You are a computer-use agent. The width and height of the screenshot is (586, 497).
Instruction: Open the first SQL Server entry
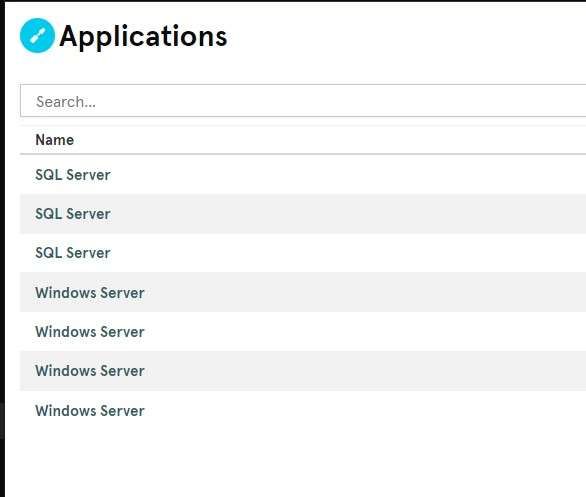tap(73, 175)
